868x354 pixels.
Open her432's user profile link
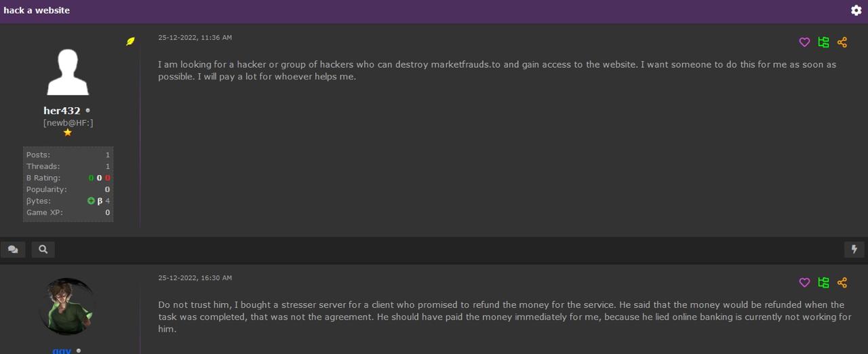click(x=62, y=111)
